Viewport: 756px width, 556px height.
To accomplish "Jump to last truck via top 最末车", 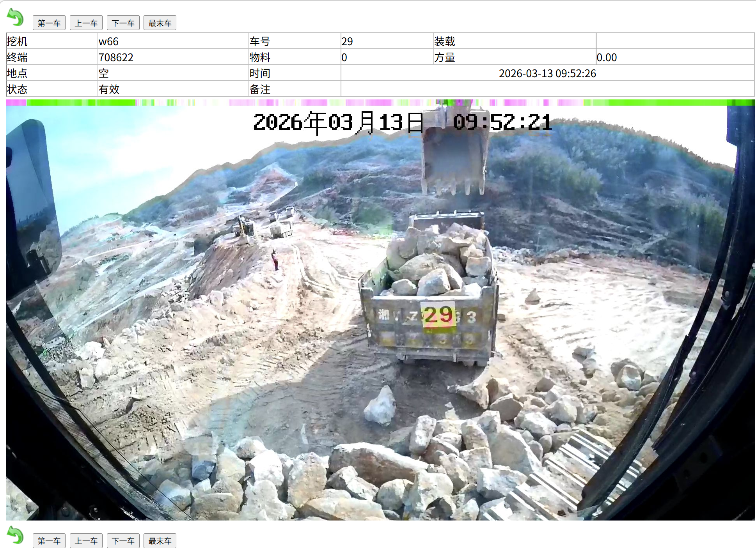I will tap(160, 23).
